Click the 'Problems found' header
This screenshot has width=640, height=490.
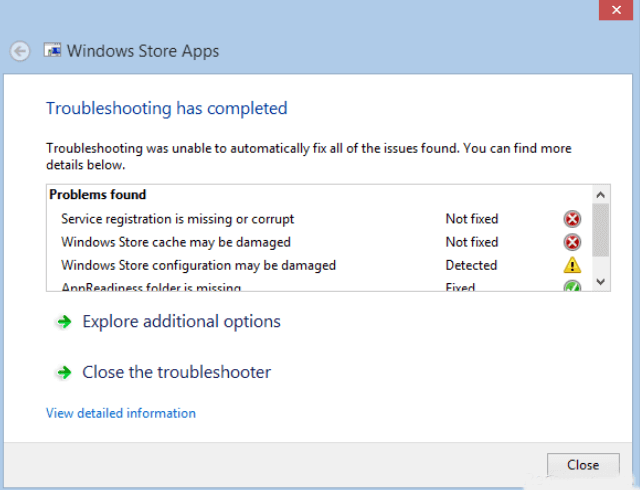(x=98, y=194)
